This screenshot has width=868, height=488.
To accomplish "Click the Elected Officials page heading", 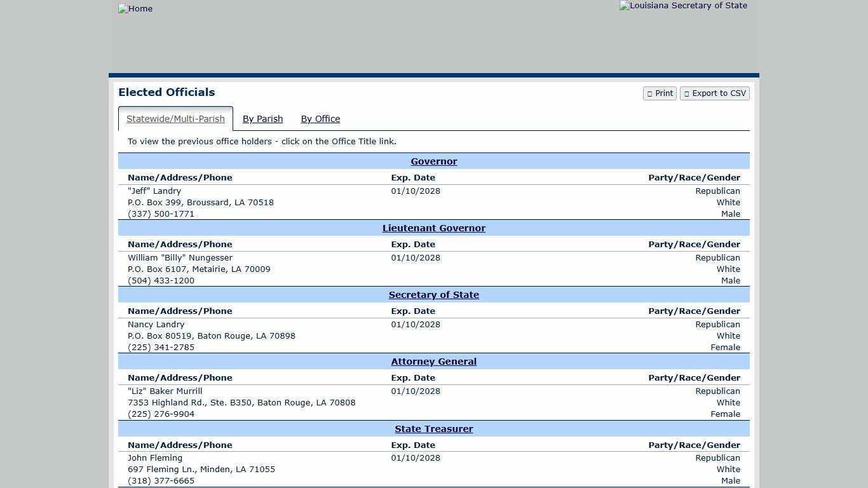I will click(x=166, y=92).
